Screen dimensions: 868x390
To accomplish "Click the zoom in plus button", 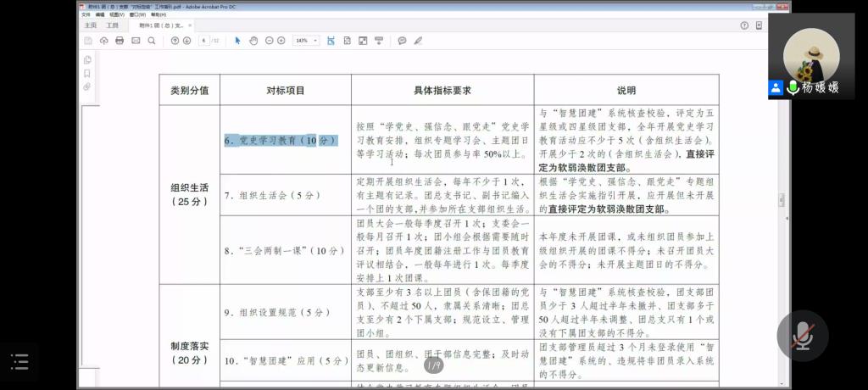I will click(x=281, y=41).
